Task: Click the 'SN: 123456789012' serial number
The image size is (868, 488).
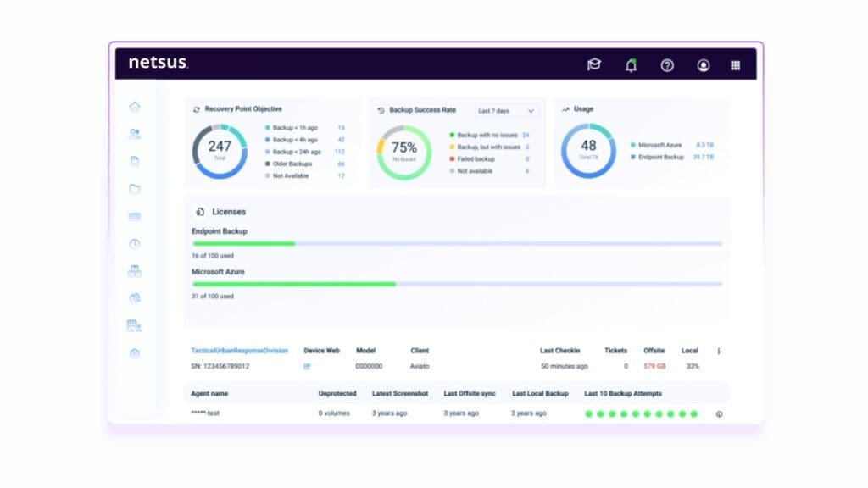Action: (x=220, y=366)
